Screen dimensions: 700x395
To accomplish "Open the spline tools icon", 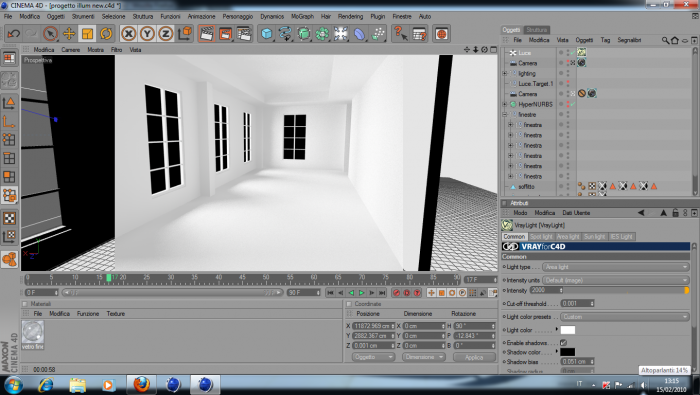I will [285, 33].
